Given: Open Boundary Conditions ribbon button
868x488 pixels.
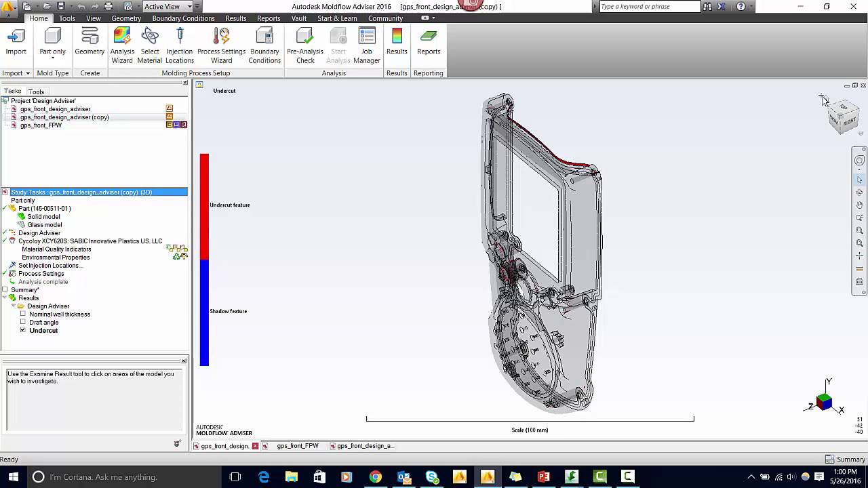Looking at the screenshot, I should [x=264, y=46].
